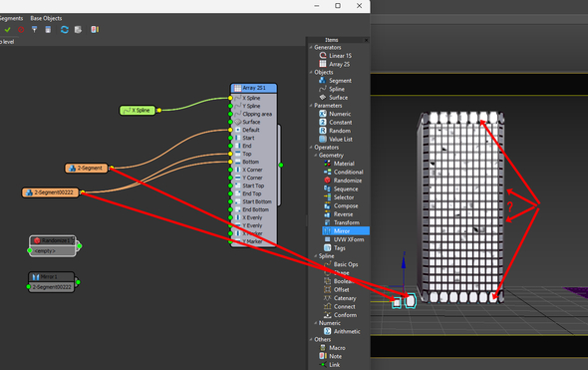Open the Segments menu
The image size is (588, 370).
point(11,18)
